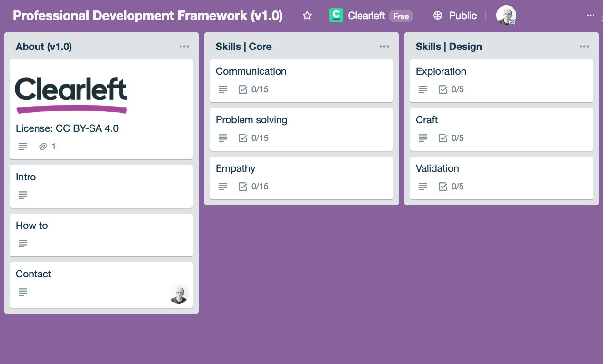Open the Exploration card
The image size is (603, 364).
click(x=502, y=80)
